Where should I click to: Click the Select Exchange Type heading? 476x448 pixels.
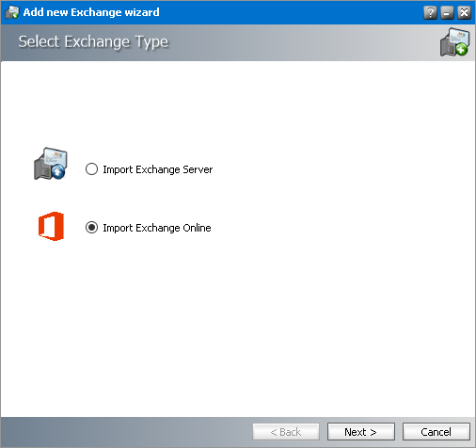tap(93, 42)
